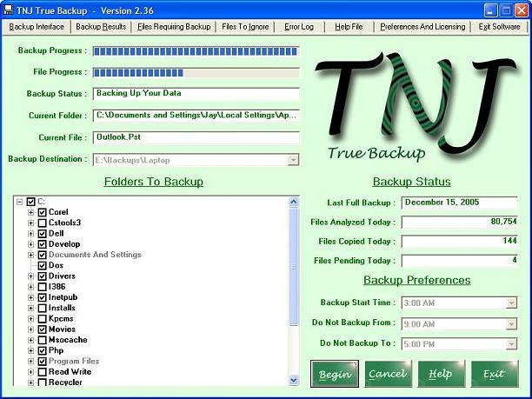Uncheck the Dos folder checkbox
This screenshot has width=532, height=399.
tap(42, 266)
